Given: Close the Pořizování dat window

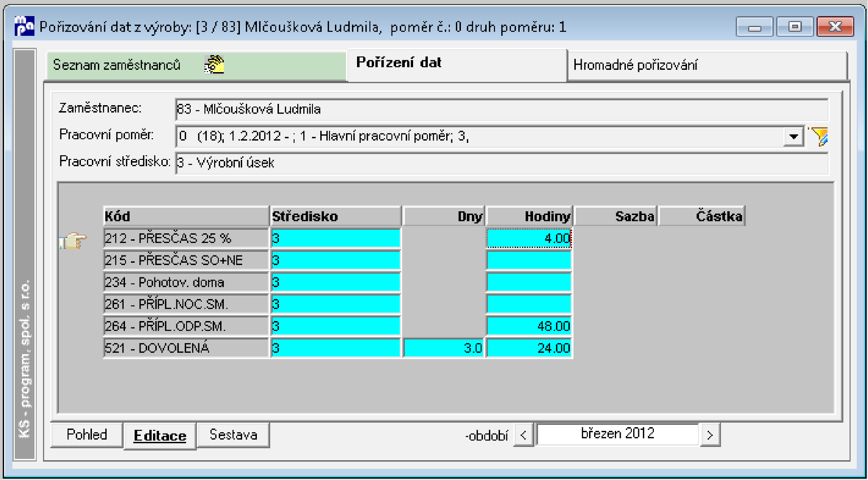Looking at the screenshot, I should 835,27.
